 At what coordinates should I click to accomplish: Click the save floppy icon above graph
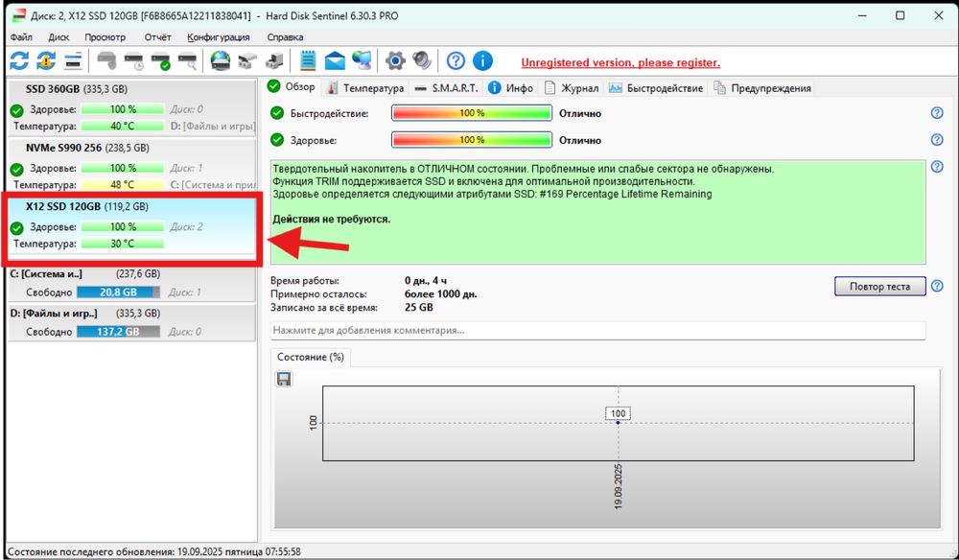click(x=284, y=379)
